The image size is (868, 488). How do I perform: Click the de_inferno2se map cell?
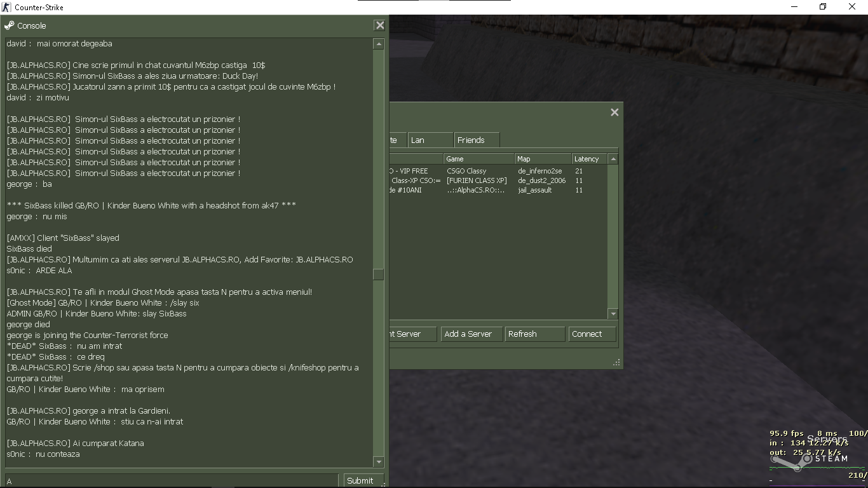tap(540, 171)
